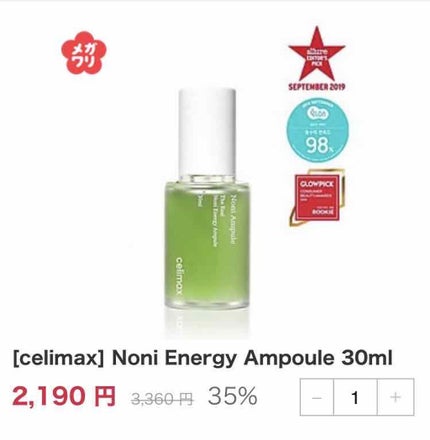This screenshot has width=430, height=440.
Task: Click the crossed-out 3,360 円 original price
Action: click(x=162, y=398)
